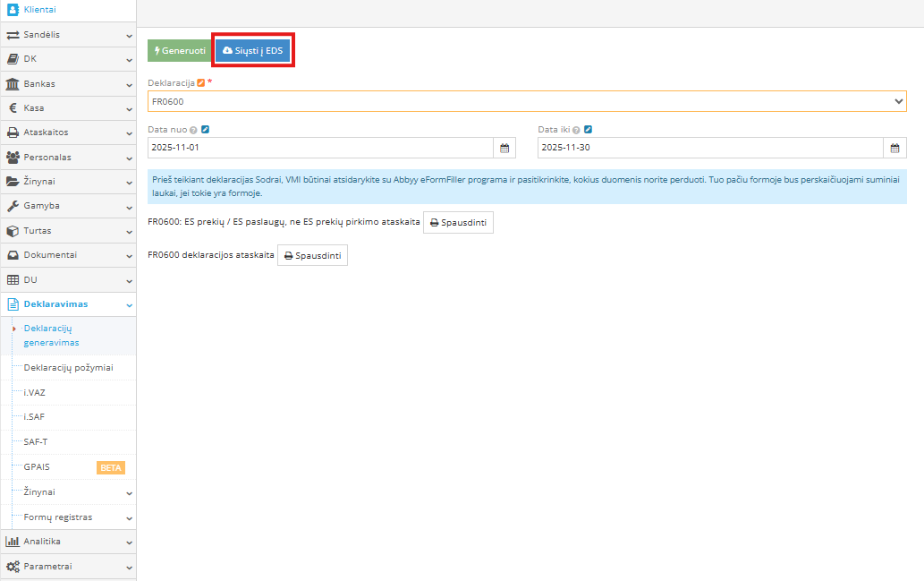Click the calendar icon for Data nuo

coord(504,148)
